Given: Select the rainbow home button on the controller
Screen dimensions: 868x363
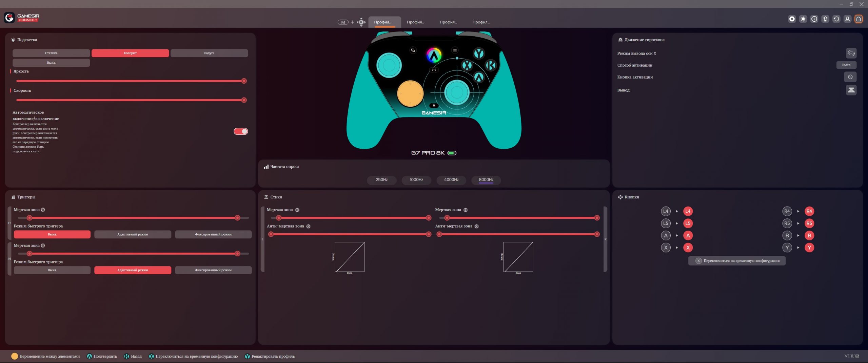Looking at the screenshot, I should [x=434, y=55].
